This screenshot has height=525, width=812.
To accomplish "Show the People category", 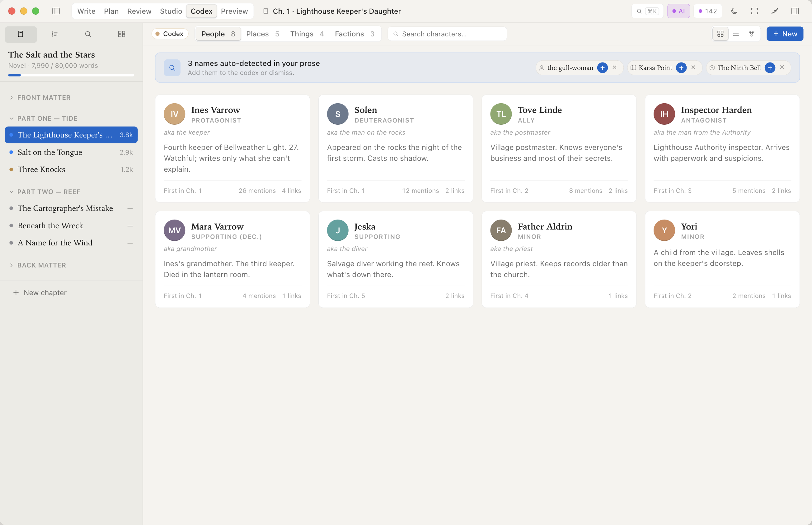I will (218, 34).
